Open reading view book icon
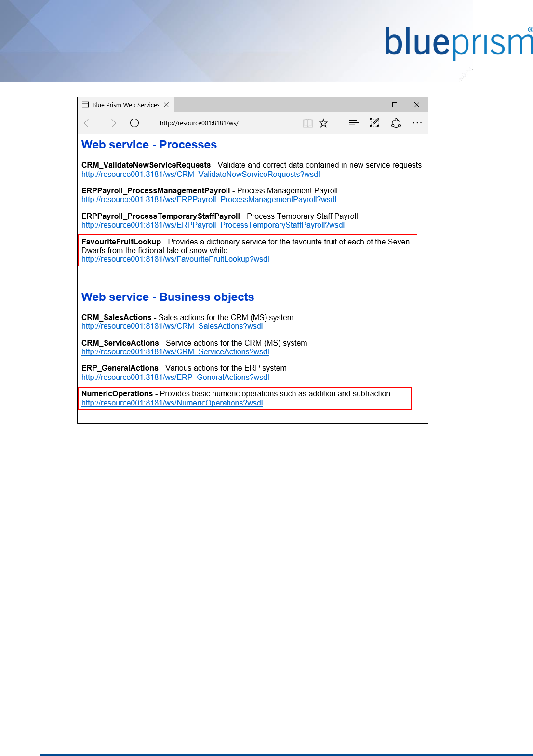533x756 pixels. [308, 123]
